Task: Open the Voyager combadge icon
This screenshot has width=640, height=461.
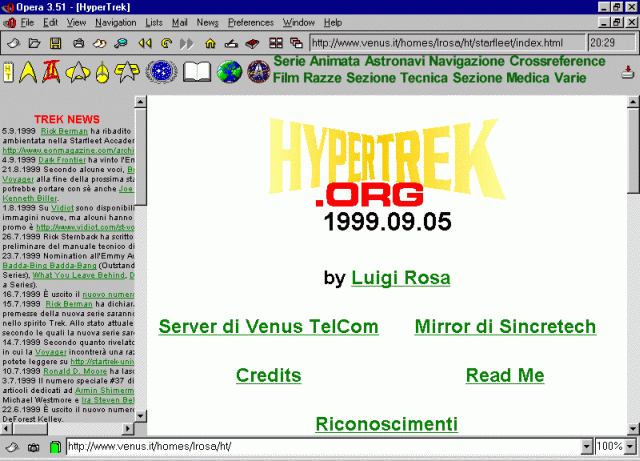Action: click(127, 71)
